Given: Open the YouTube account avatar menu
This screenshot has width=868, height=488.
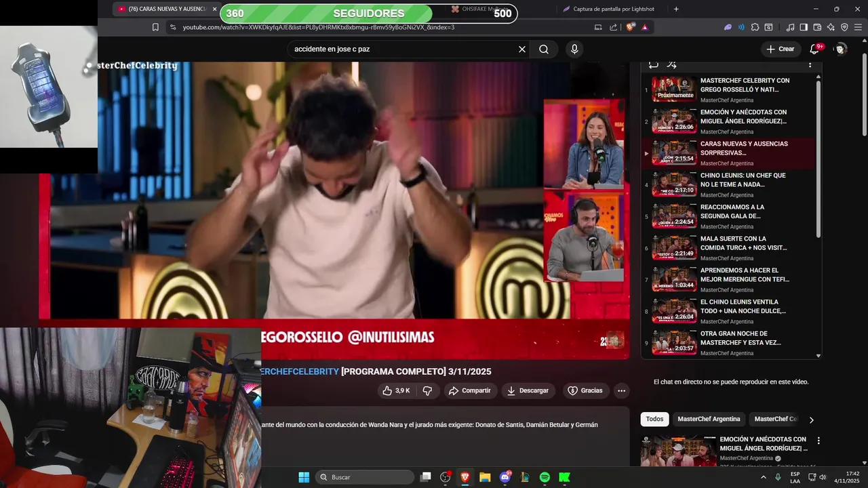Looking at the screenshot, I should point(840,49).
